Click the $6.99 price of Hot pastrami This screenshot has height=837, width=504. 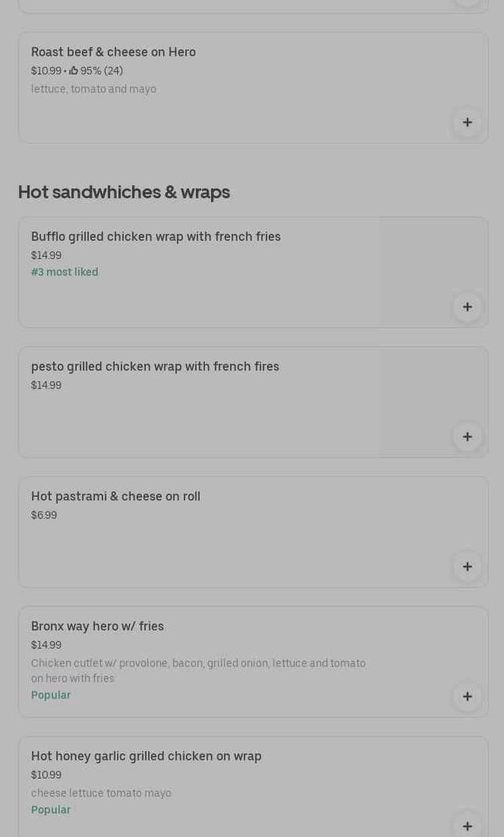coord(44,515)
